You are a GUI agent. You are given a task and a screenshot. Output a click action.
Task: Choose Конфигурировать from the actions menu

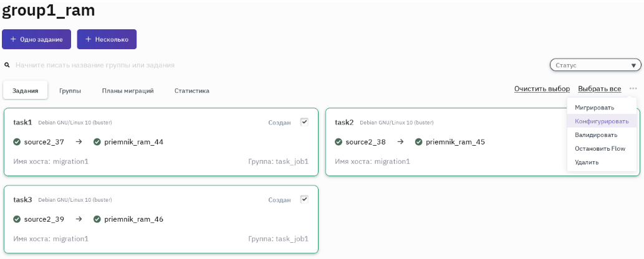pos(602,121)
